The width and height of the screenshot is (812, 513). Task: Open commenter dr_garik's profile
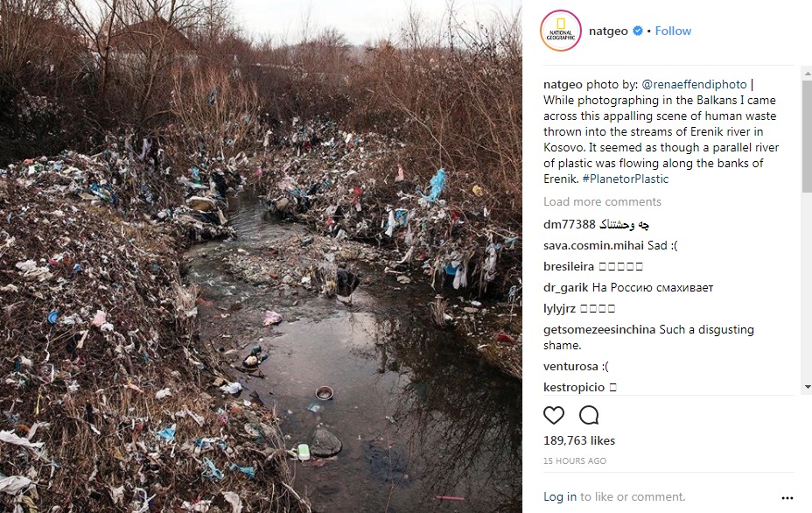(565, 288)
